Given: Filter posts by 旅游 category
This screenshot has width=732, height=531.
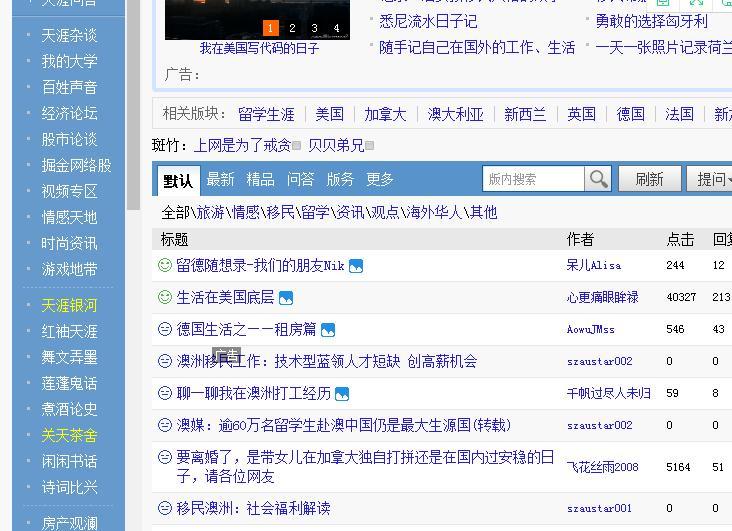Looking at the screenshot, I should [211, 212].
